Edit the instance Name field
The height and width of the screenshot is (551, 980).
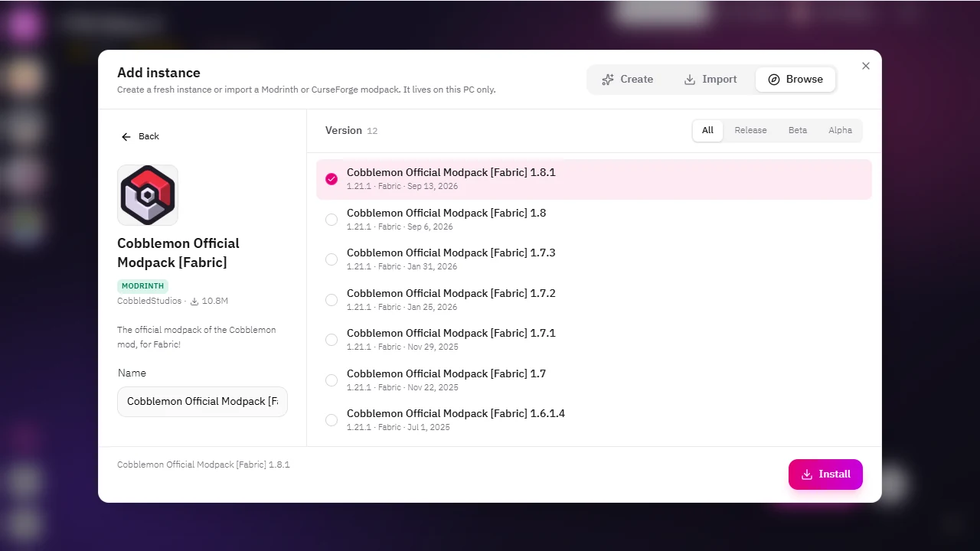coord(202,402)
